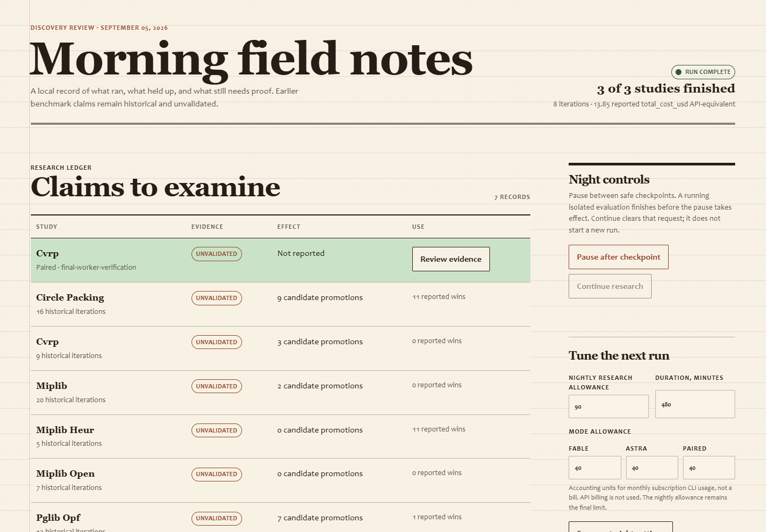Click the "7 Records" count label
The width and height of the screenshot is (766, 532).
512,197
